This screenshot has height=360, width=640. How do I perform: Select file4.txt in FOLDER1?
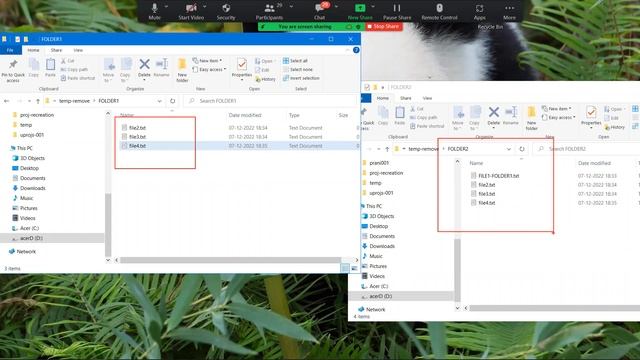138,146
